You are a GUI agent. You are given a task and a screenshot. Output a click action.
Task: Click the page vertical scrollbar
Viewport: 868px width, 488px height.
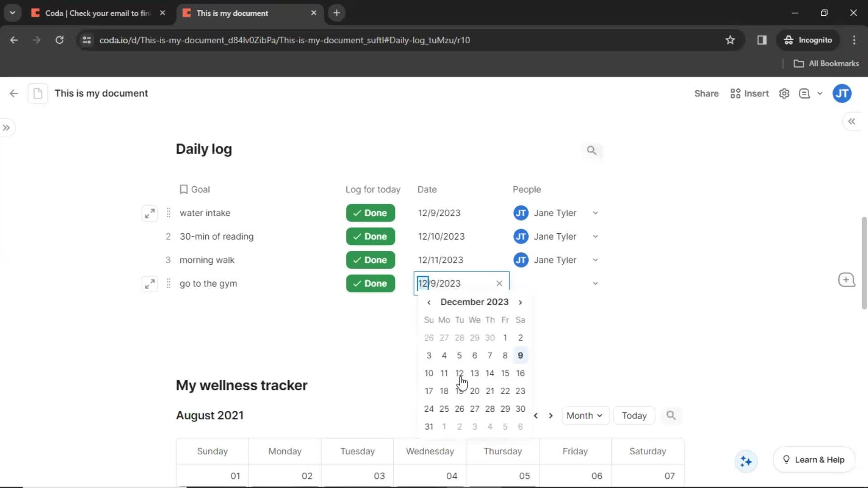864,263
